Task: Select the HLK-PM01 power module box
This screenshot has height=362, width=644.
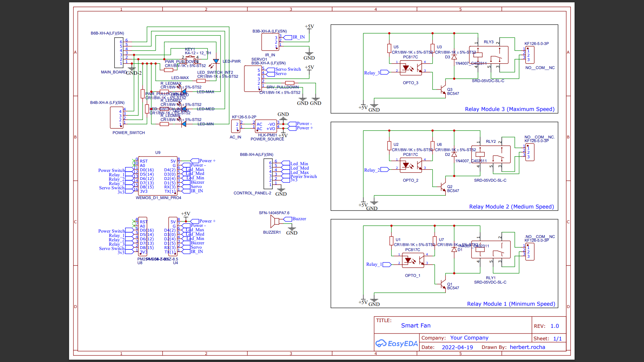Action: pos(266,126)
